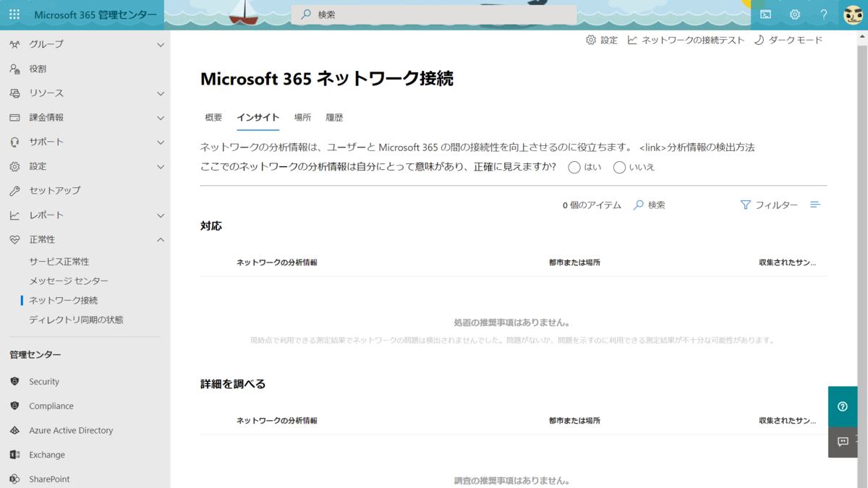
Task: Open the list view options icon
Action: pos(815,205)
